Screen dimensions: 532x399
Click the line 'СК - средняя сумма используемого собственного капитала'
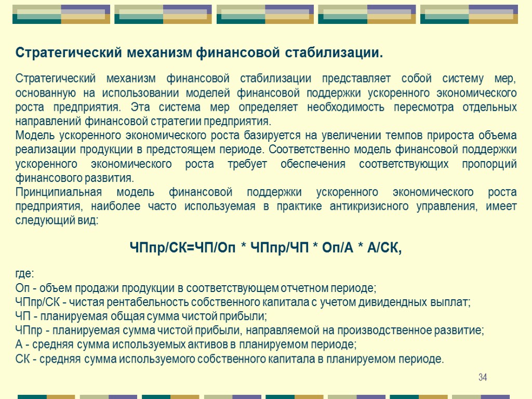pos(229,358)
